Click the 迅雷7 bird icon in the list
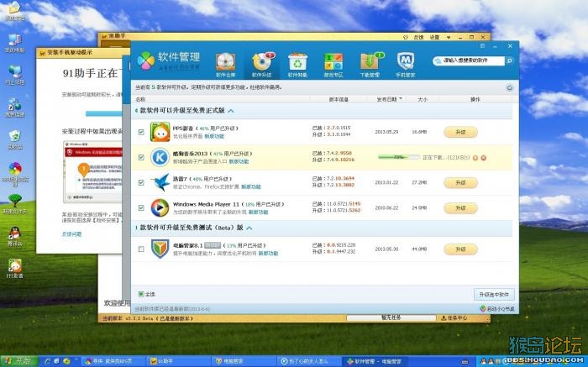 [160, 182]
